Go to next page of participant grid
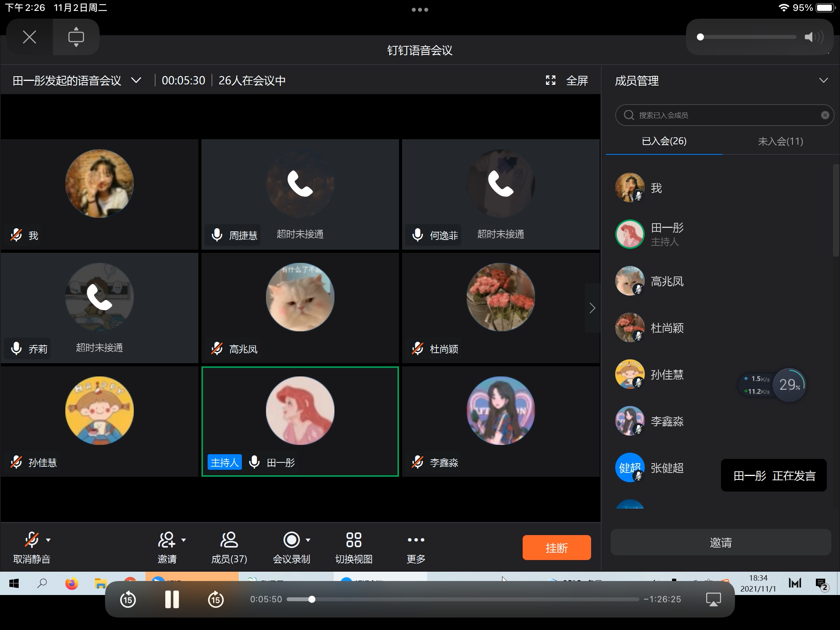This screenshot has width=840, height=630. click(592, 308)
